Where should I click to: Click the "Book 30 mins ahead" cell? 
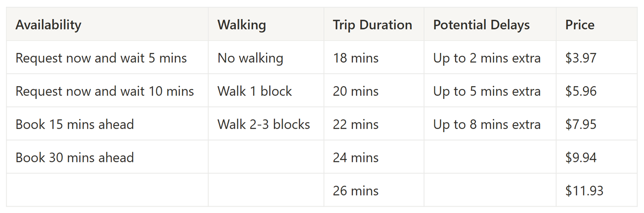point(75,158)
